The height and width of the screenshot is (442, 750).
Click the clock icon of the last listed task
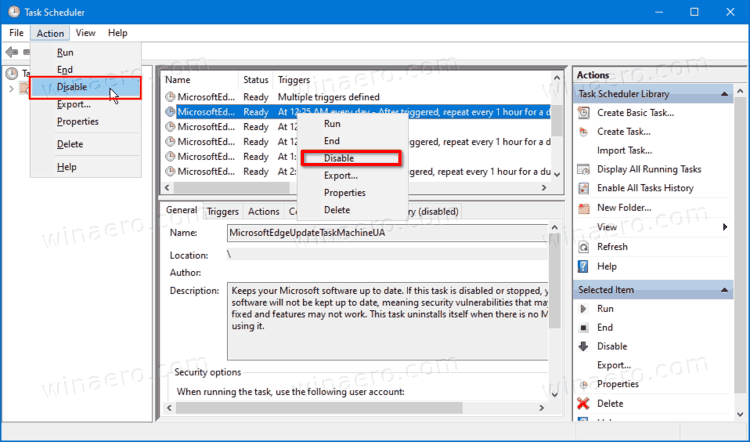coord(170,171)
